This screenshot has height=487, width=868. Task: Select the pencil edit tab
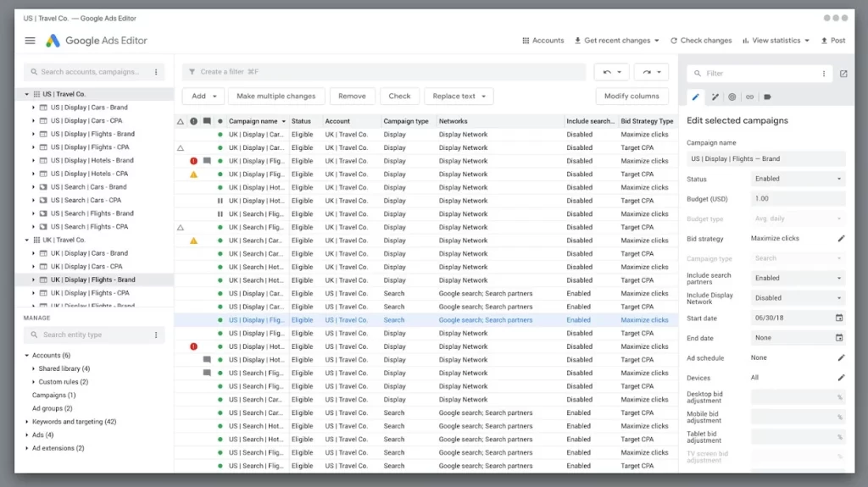695,97
